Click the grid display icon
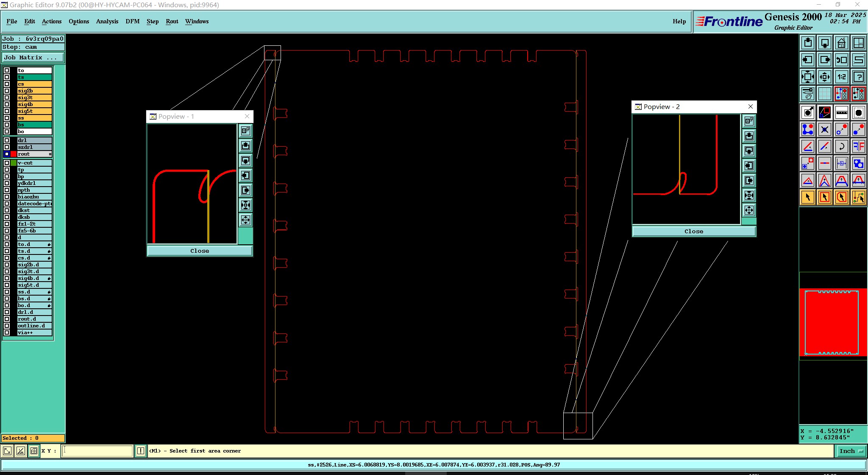 pyautogui.click(x=824, y=93)
